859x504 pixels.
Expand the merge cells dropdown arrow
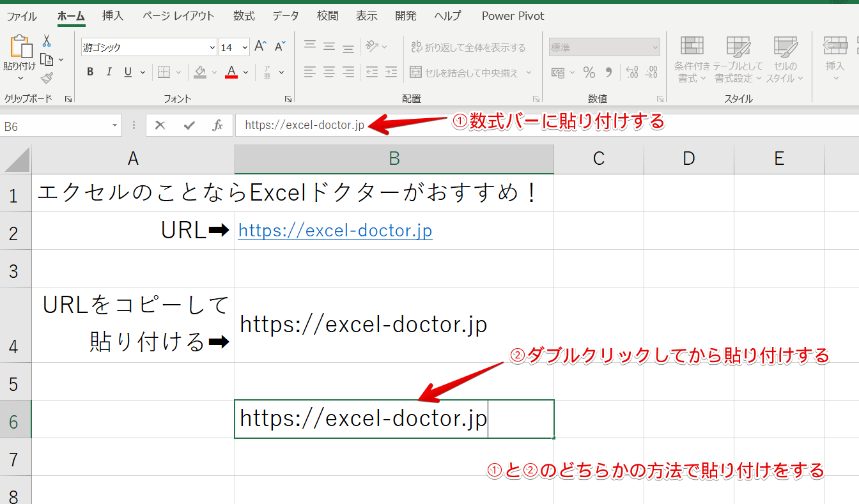(529, 72)
